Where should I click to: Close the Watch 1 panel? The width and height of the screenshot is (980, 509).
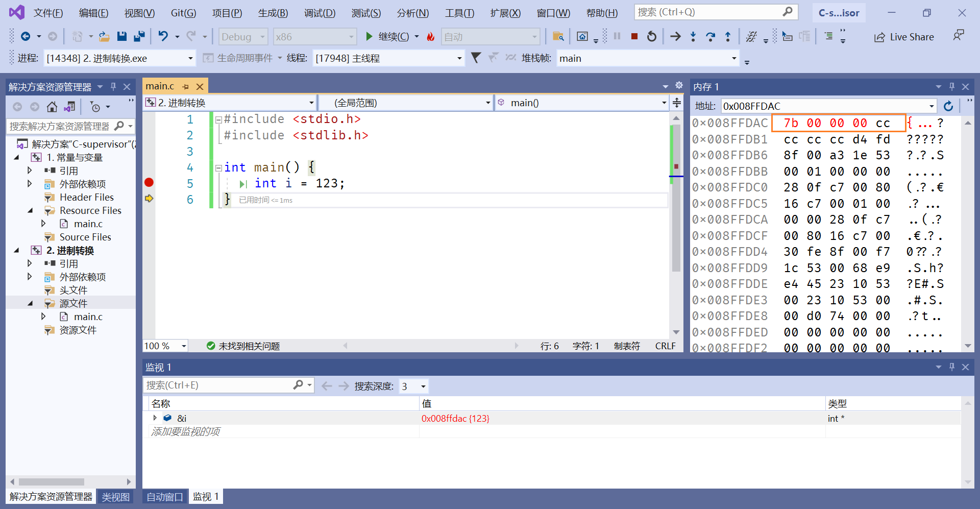(x=965, y=367)
